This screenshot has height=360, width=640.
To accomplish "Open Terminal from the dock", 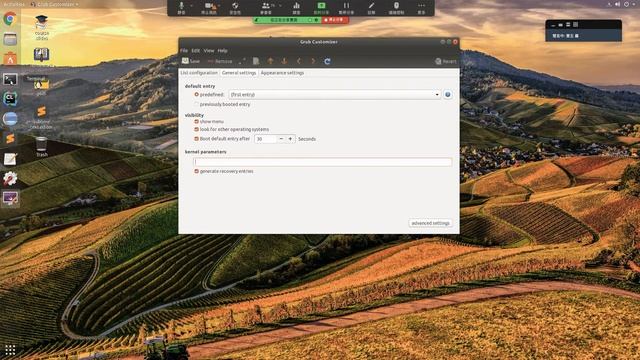I will [x=10, y=79].
